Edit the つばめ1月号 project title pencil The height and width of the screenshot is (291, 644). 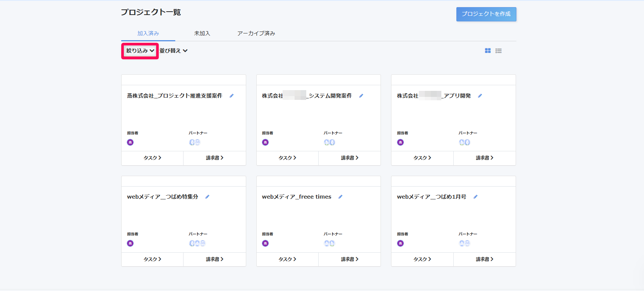pyautogui.click(x=475, y=197)
